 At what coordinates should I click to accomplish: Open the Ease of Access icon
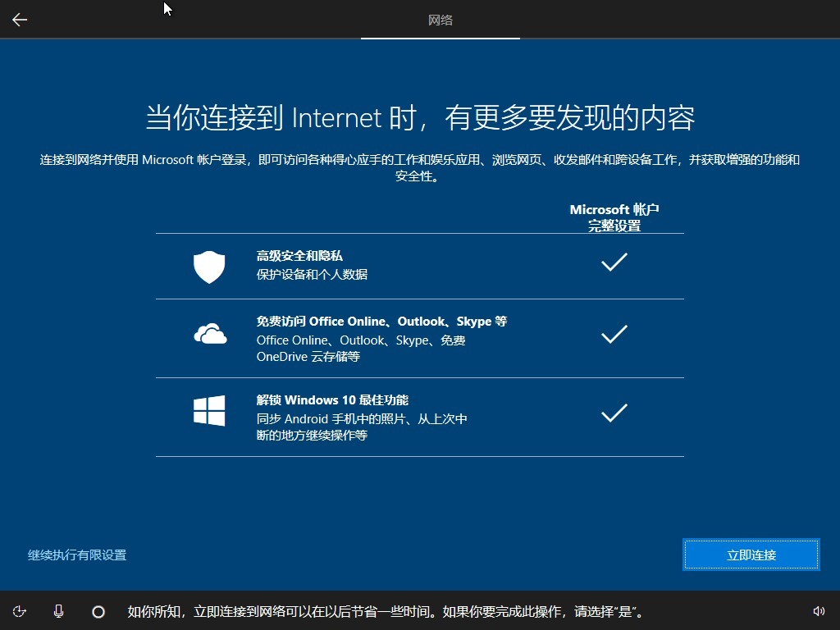(20, 611)
